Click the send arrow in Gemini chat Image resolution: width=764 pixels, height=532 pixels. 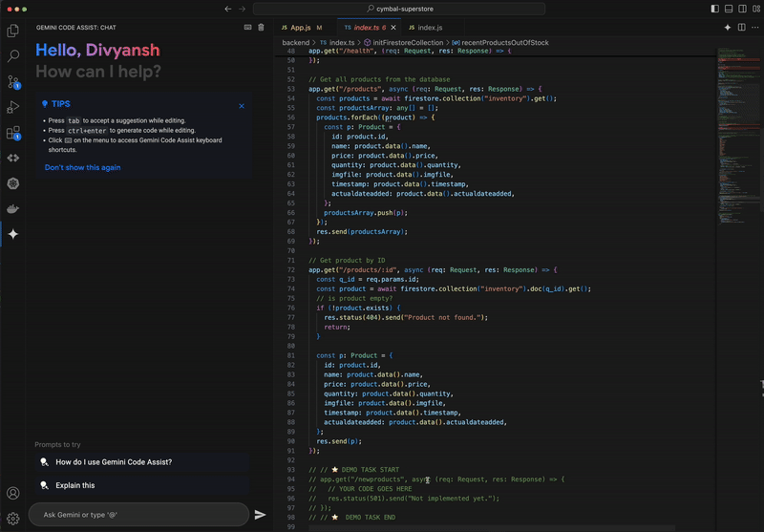click(x=260, y=515)
